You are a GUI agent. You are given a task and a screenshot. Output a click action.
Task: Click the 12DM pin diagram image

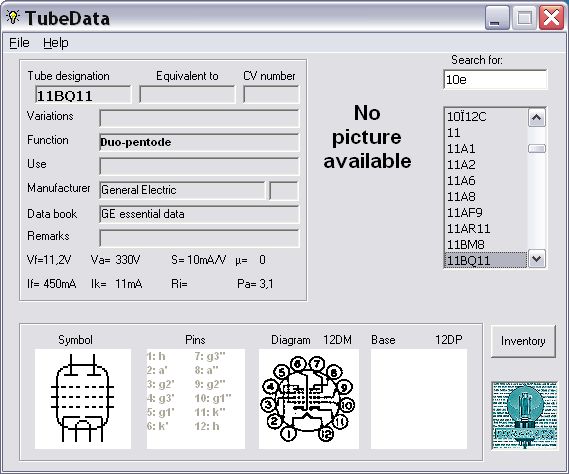click(308, 399)
